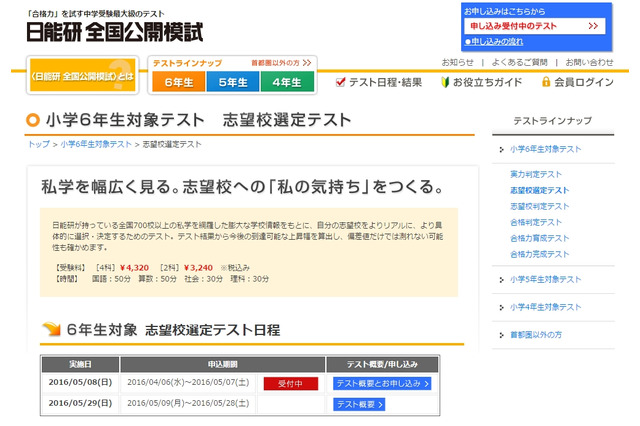640x426 pixels.
Task: Click the 〈日能研 全国公開模試〉とは banner
Action: coord(82,75)
